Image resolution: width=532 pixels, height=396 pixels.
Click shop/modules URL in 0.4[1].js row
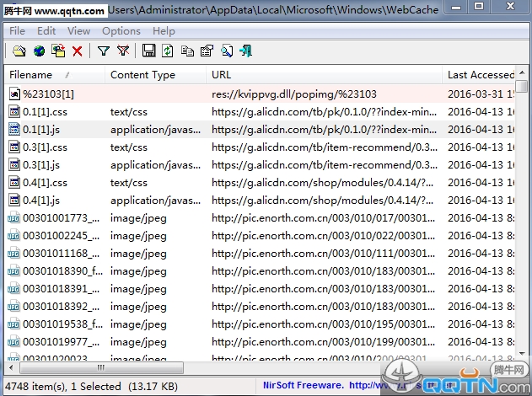pyautogui.click(x=322, y=200)
